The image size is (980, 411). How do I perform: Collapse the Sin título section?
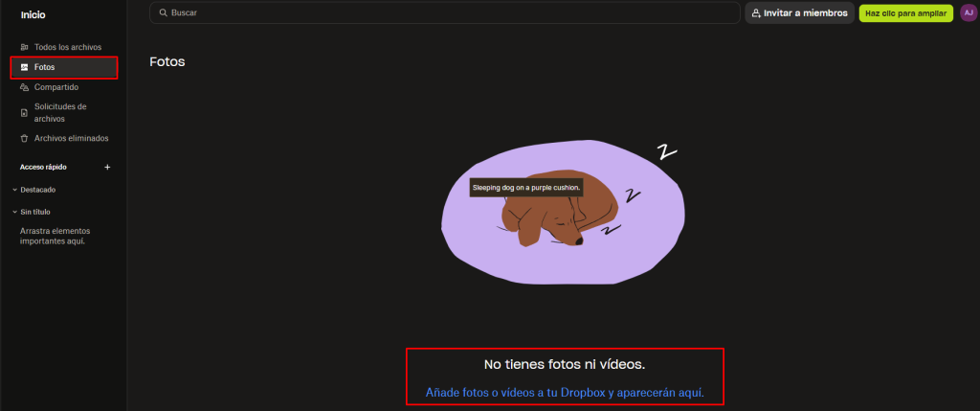pyautogui.click(x=15, y=212)
